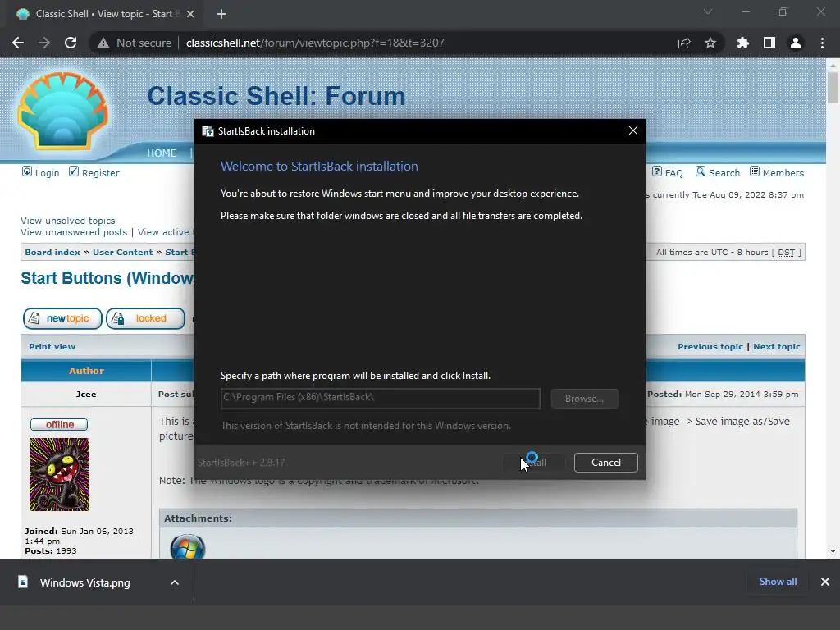Viewport: 840px width, 630px height.
Task: Close the StartIsBack installation dialog
Action: (633, 130)
